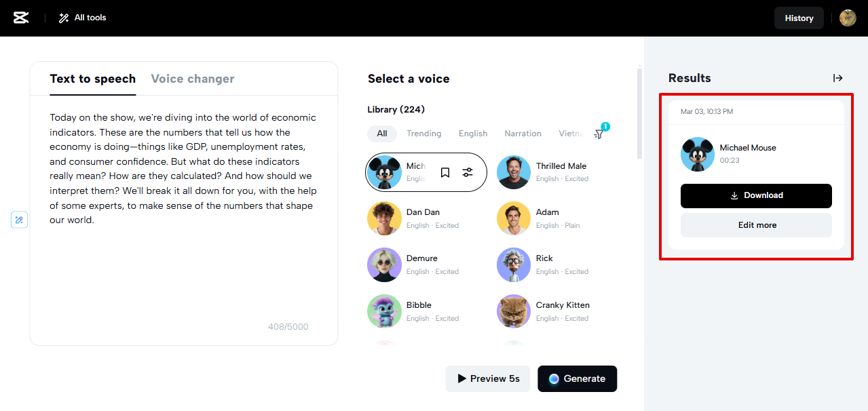Select the Narration voice category

coord(523,134)
